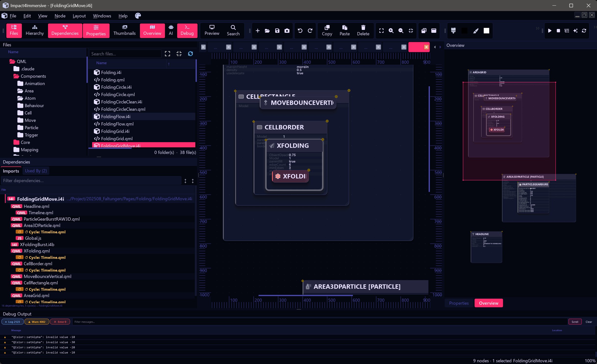Open the theme palette icon in menu bar
The image size is (597, 364).
coord(138,16)
